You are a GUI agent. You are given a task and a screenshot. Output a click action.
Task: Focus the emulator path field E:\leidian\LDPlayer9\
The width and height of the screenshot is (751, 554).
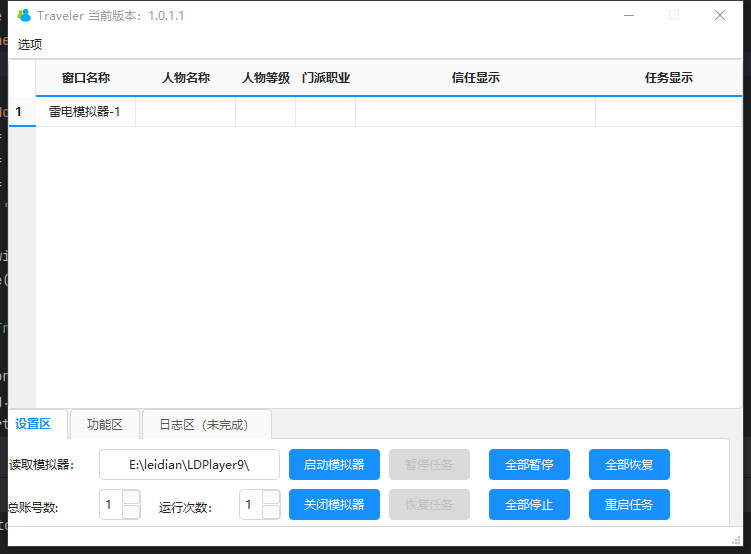pyautogui.click(x=189, y=464)
